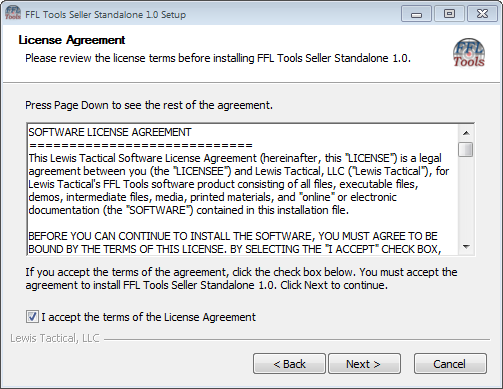Click the 'Press Page Down' instruction text
Viewport: 503px width, 389px height.
point(149,105)
